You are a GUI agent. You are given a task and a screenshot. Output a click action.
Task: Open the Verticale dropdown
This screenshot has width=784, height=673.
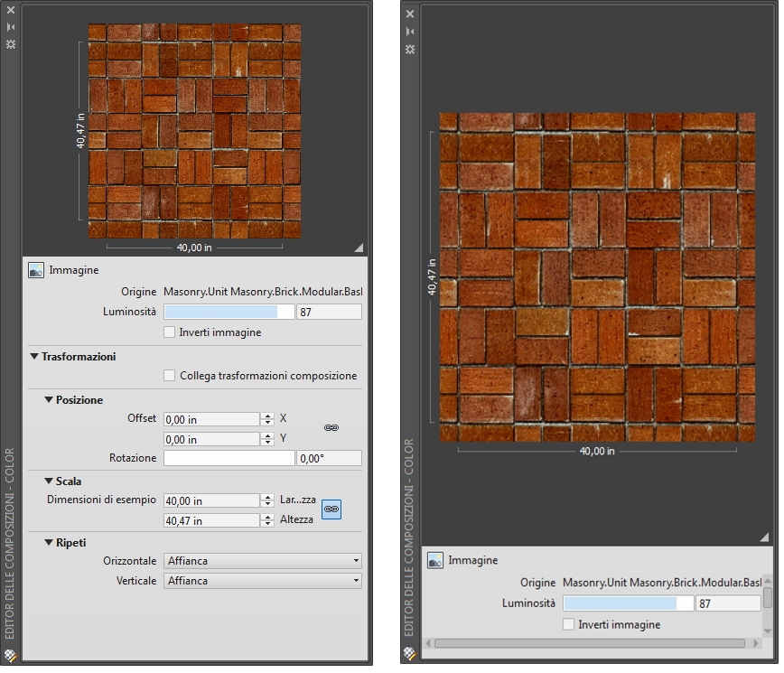(x=263, y=581)
